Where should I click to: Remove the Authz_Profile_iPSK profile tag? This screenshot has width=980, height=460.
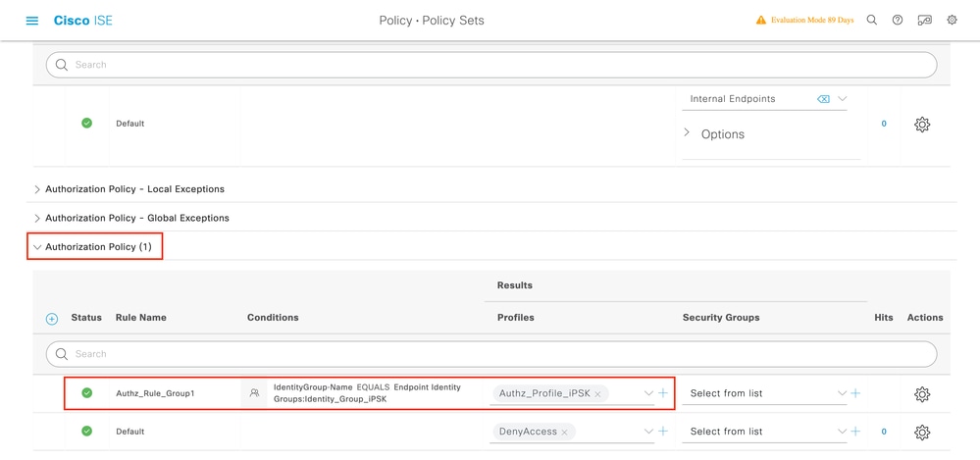[597, 394]
